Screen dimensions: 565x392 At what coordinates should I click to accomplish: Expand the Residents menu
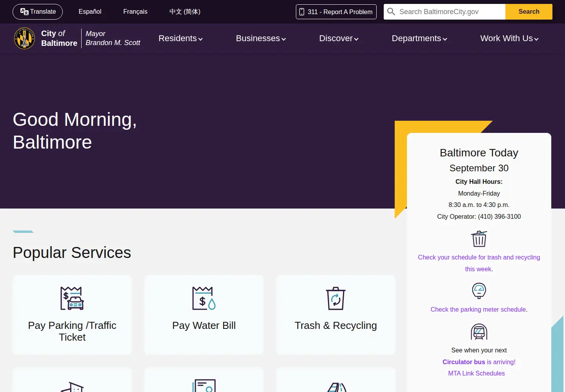click(x=180, y=38)
